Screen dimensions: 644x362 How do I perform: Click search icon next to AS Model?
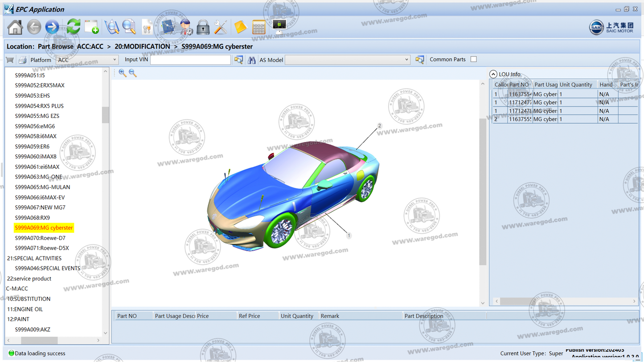pyautogui.click(x=419, y=60)
